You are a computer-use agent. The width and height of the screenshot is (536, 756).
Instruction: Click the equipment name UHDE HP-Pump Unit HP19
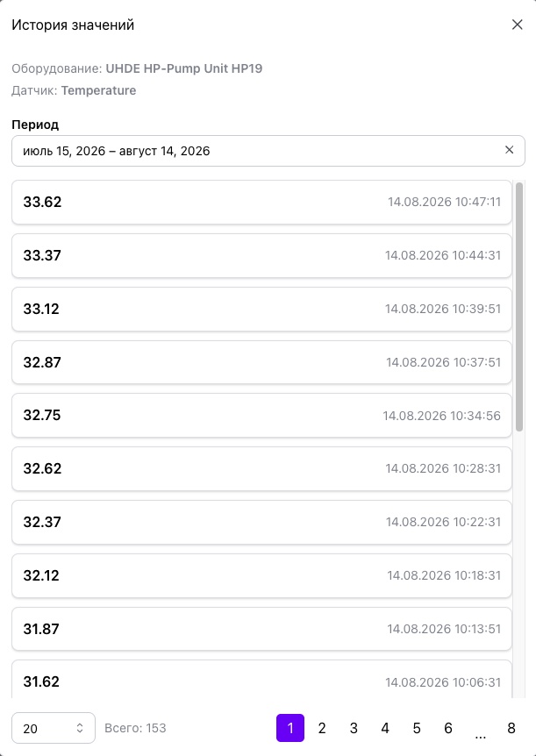coord(184,68)
